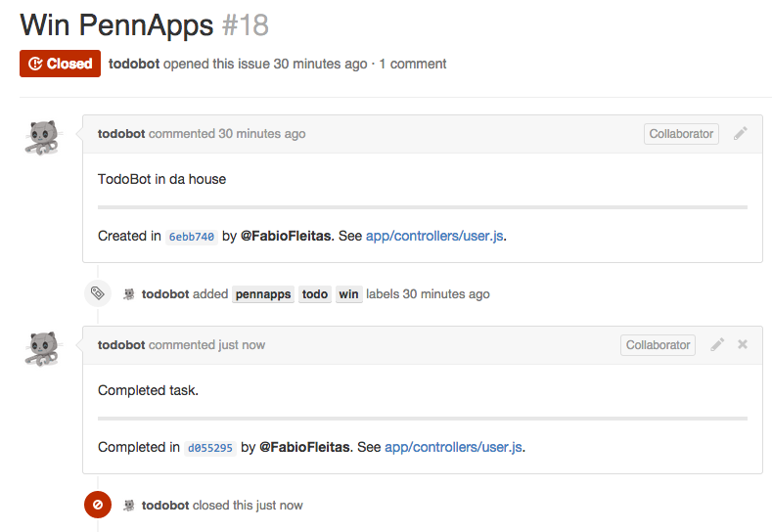Click the pennapps label
772x532 pixels.
coord(263,294)
